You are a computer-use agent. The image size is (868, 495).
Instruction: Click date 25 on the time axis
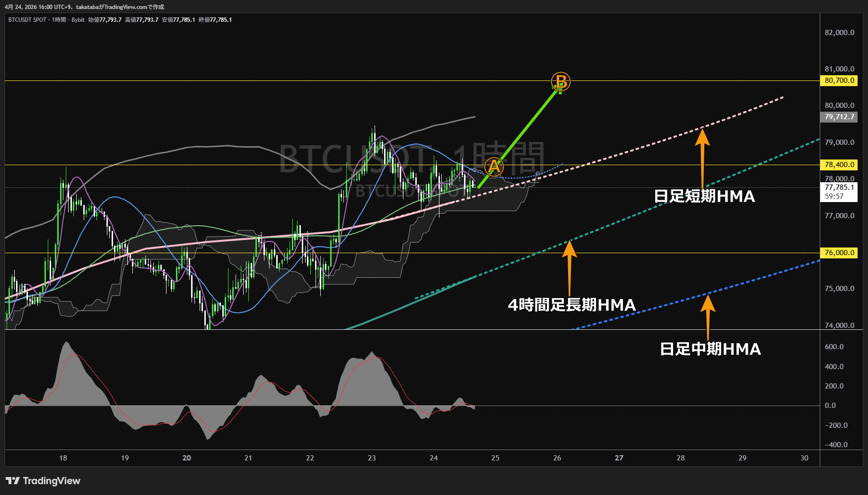pos(495,458)
